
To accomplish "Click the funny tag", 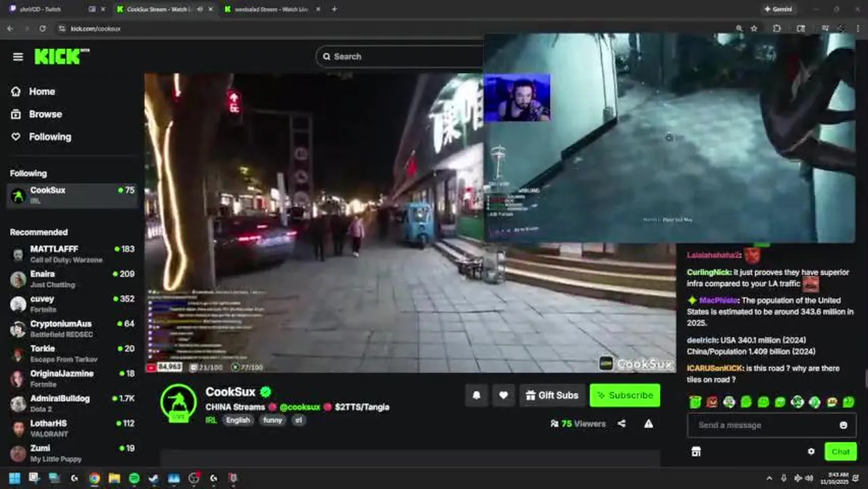I will (272, 420).
